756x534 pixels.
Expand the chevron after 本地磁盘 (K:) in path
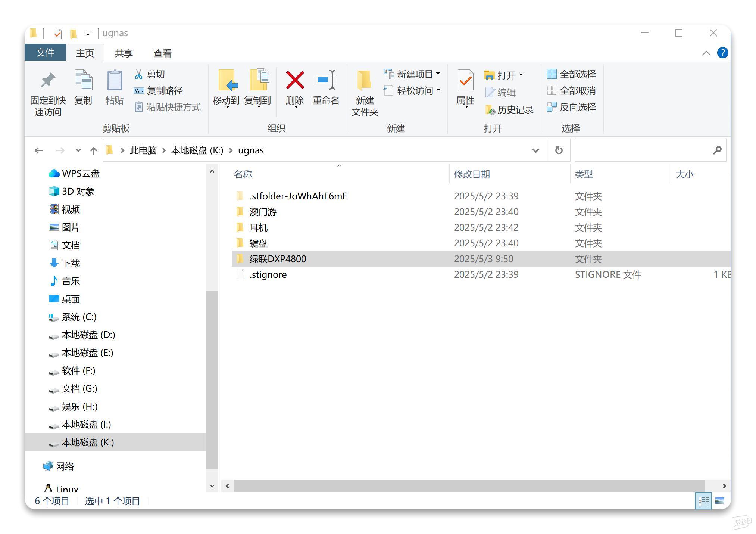(x=231, y=150)
